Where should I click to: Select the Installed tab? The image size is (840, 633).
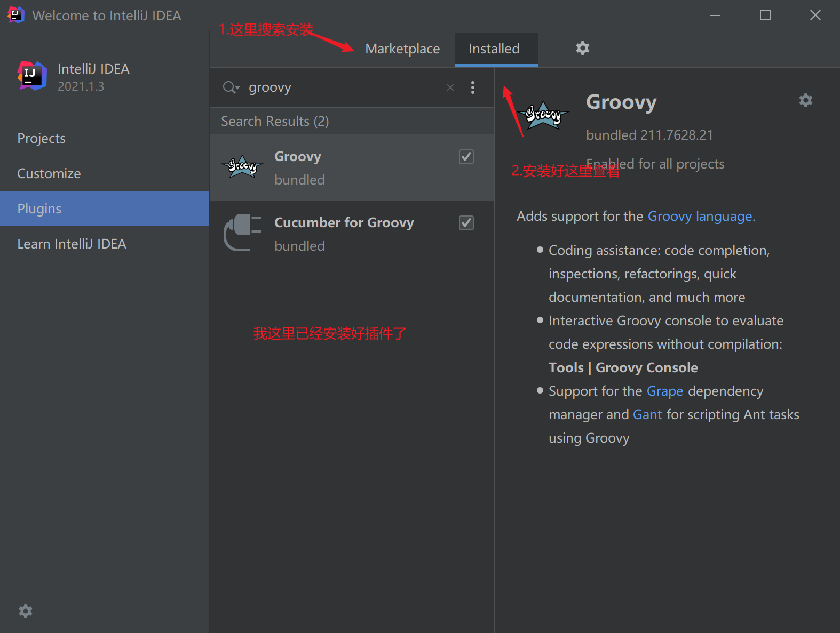coord(496,49)
